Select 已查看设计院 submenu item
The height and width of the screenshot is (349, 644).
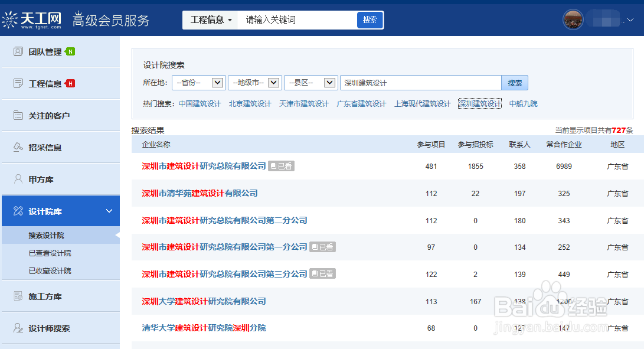click(50, 253)
